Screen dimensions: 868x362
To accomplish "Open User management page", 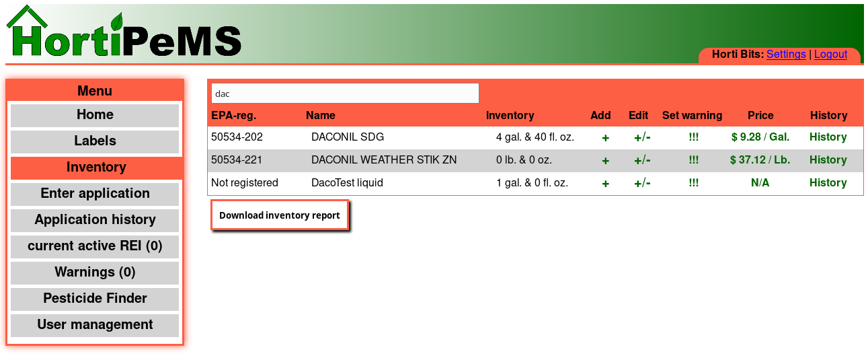I will click(95, 325).
